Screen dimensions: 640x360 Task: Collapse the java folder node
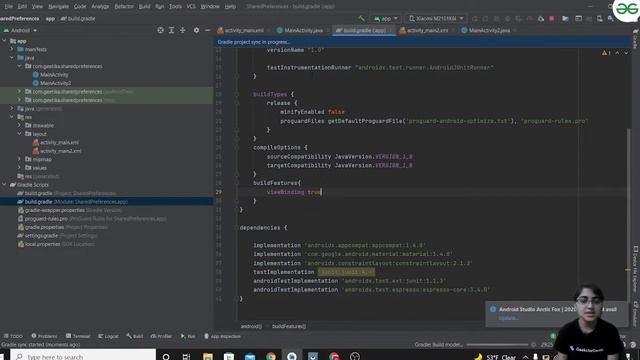point(12,58)
